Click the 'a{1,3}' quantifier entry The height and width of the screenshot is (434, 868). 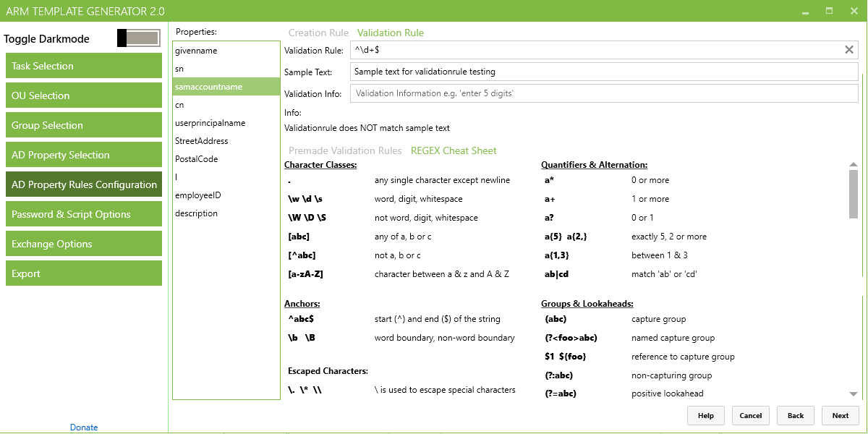click(x=556, y=255)
